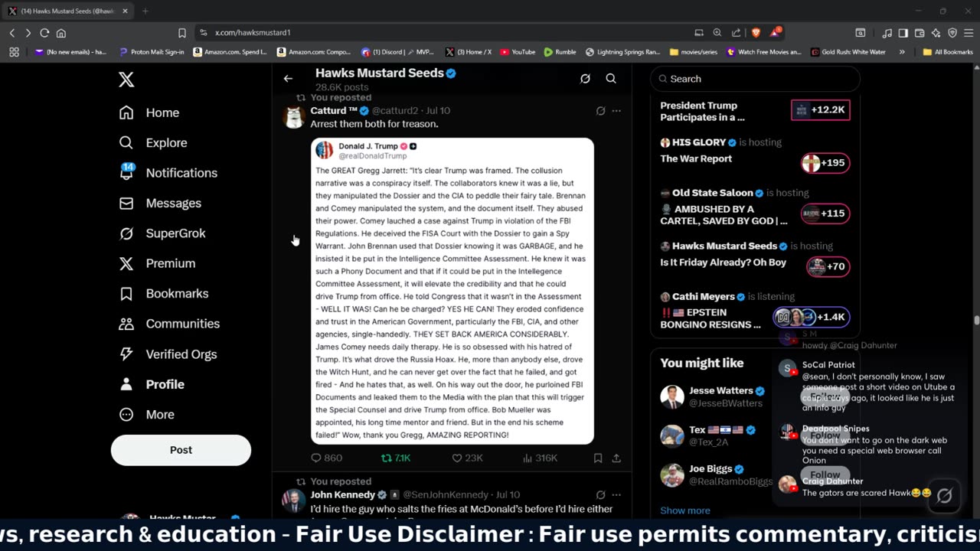The height and width of the screenshot is (551, 980).
Task: Expand the bookmarks overflow chevron
Action: click(902, 52)
